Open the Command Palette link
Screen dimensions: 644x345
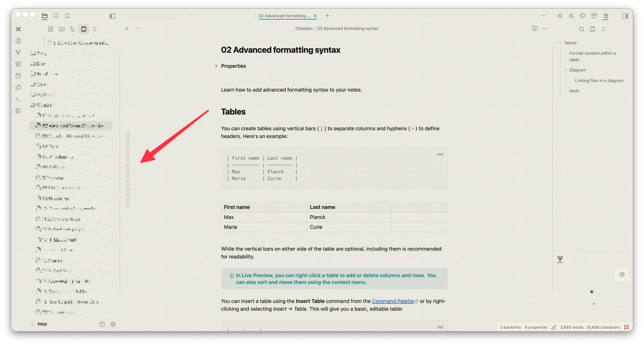point(392,301)
